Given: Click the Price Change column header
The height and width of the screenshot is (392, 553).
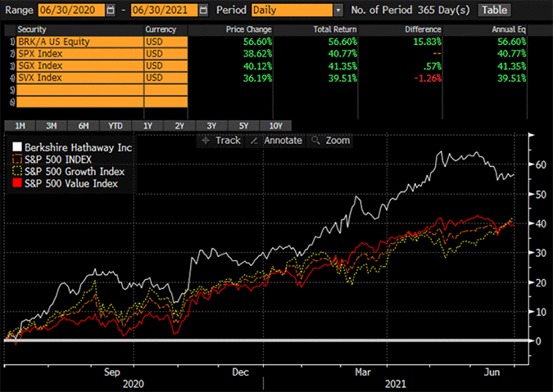Looking at the screenshot, I should pyautogui.click(x=248, y=29).
